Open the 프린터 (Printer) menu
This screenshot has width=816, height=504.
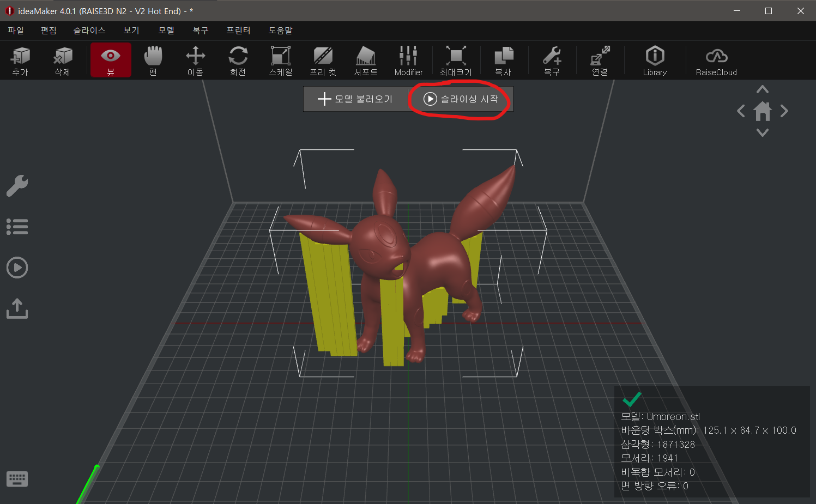[238, 31]
